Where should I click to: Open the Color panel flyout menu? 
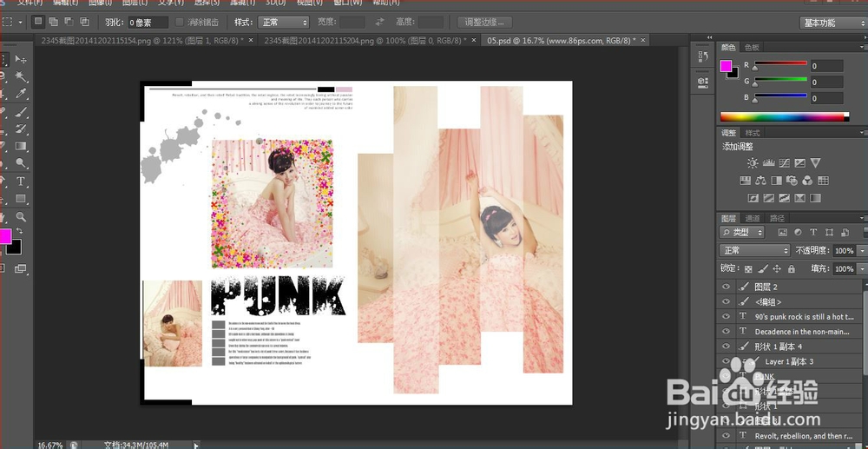(864, 48)
